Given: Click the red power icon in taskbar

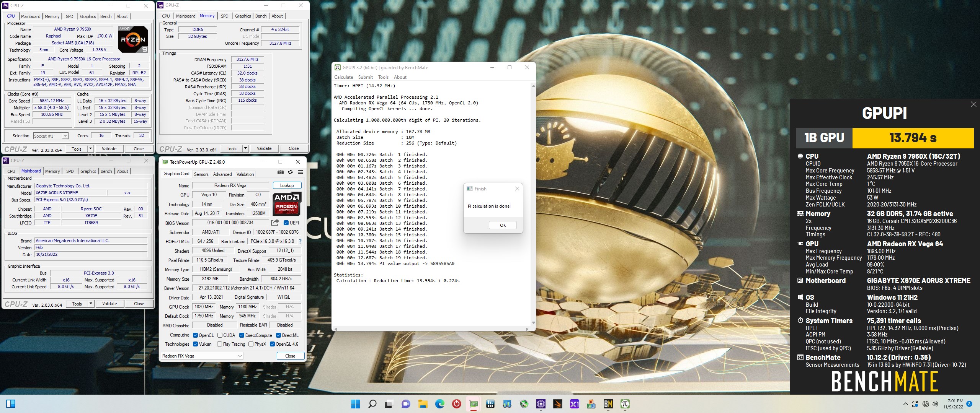Looking at the screenshot, I should (456, 404).
